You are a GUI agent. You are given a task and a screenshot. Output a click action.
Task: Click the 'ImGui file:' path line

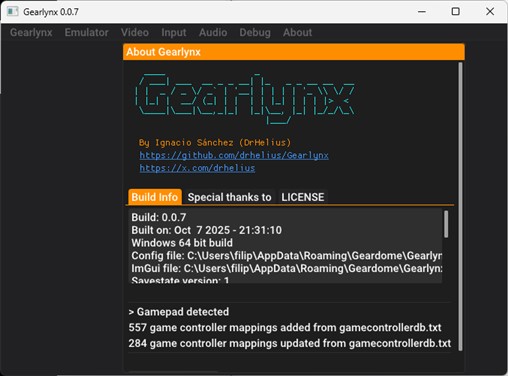click(x=287, y=268)
